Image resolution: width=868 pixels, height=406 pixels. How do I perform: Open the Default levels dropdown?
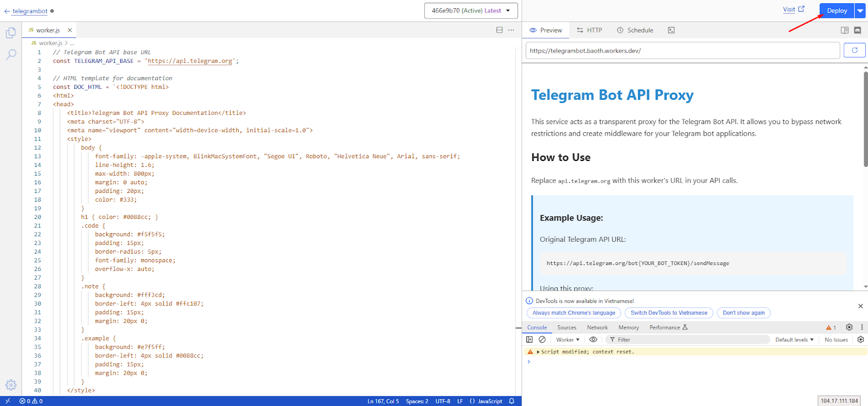pos(794,340)
